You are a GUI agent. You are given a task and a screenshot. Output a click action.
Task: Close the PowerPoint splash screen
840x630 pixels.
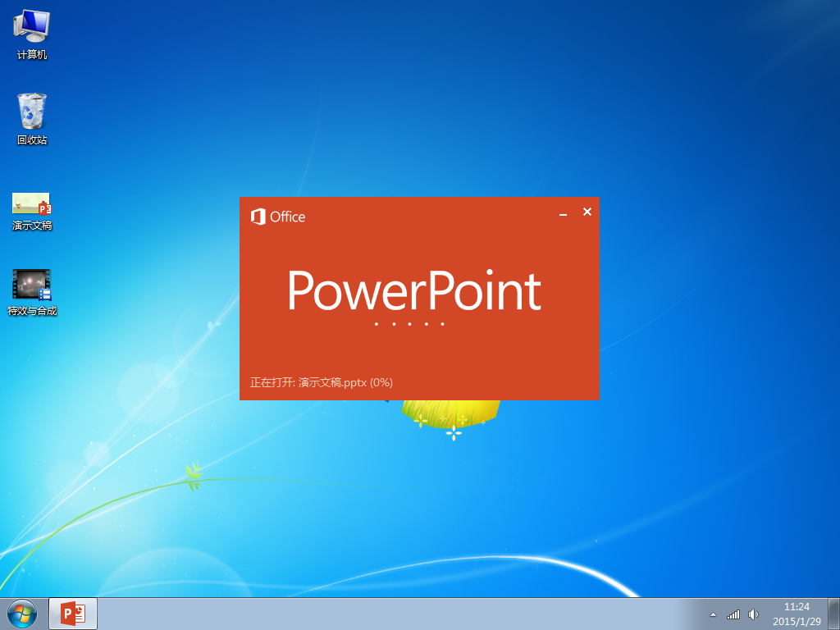point(587,212)
